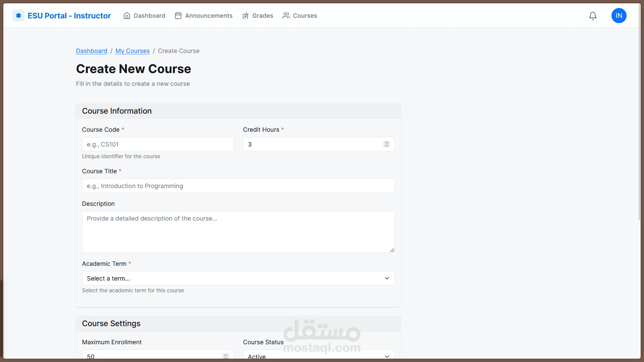Follow the My Courses breadcrumb link
The image size is (644, 362).
tap(132, 51)
